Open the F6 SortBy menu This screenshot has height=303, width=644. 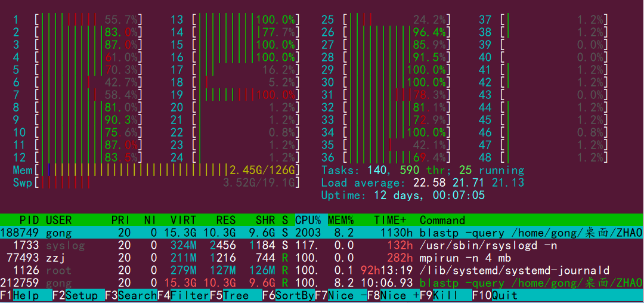[289, 296]
